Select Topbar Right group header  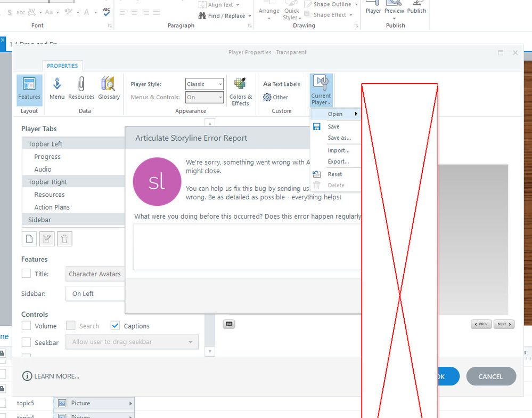(x=73, y=182)
